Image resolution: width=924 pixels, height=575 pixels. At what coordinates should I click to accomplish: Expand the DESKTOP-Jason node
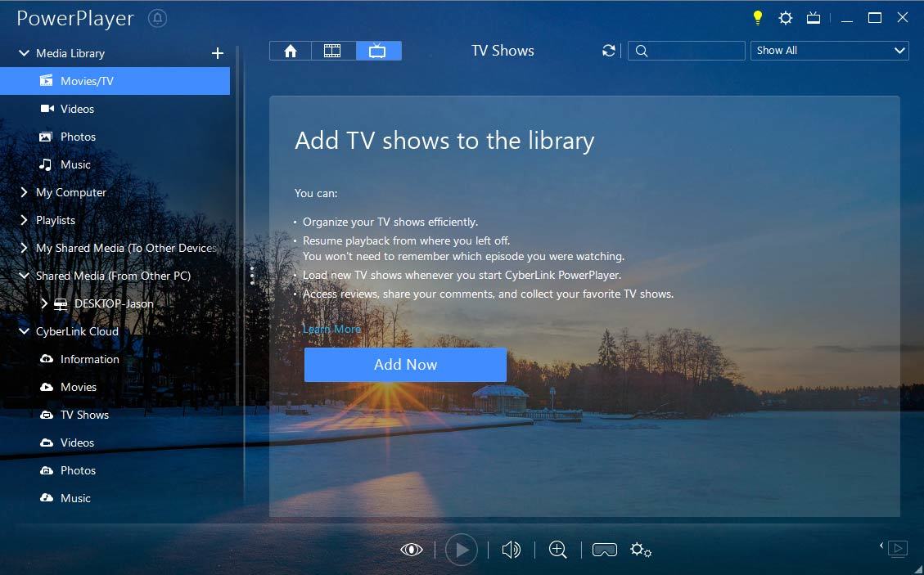[44, 303]
